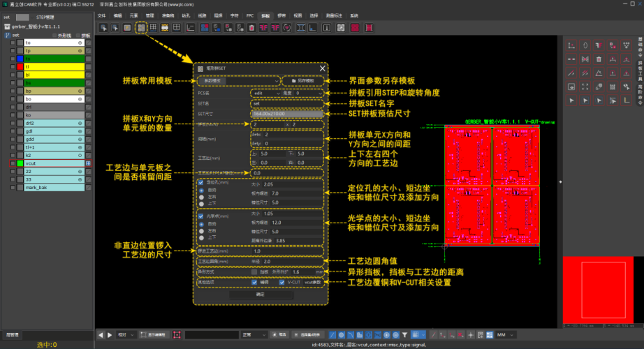This screenshot has width=644, height=349.
Task: Click the red four-squares toolbar icon
Action: pyautogui.click(x=355, y=28)
